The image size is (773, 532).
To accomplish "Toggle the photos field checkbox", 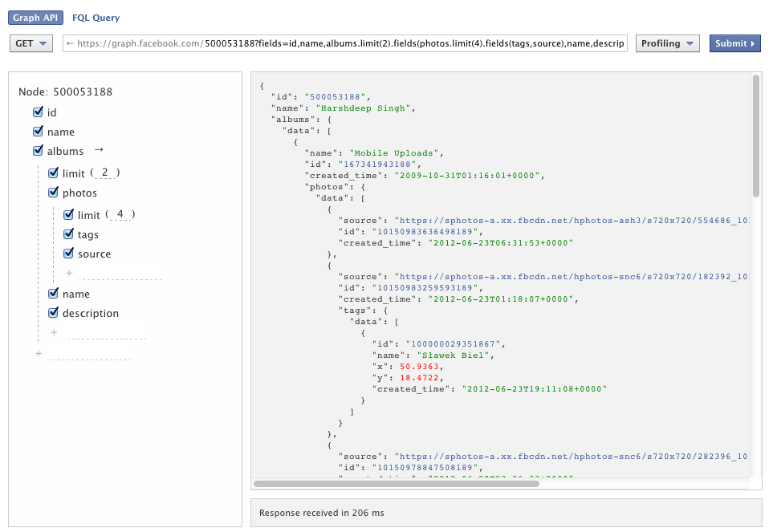I will point(53,193).
